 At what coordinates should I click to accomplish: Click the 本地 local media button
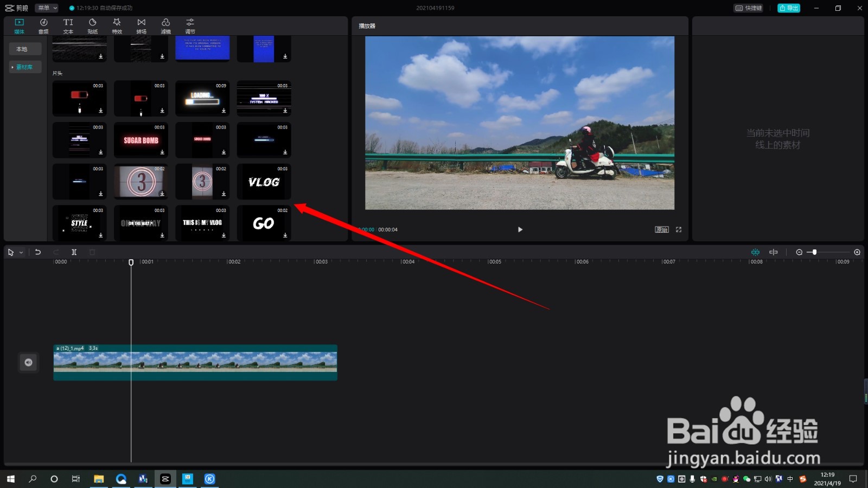[x=25, y=49]
